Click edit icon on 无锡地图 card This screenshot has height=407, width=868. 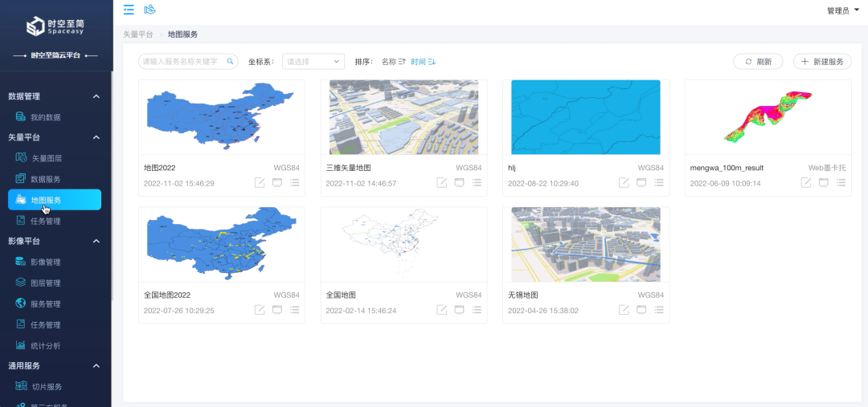click(x=624, y=310)
